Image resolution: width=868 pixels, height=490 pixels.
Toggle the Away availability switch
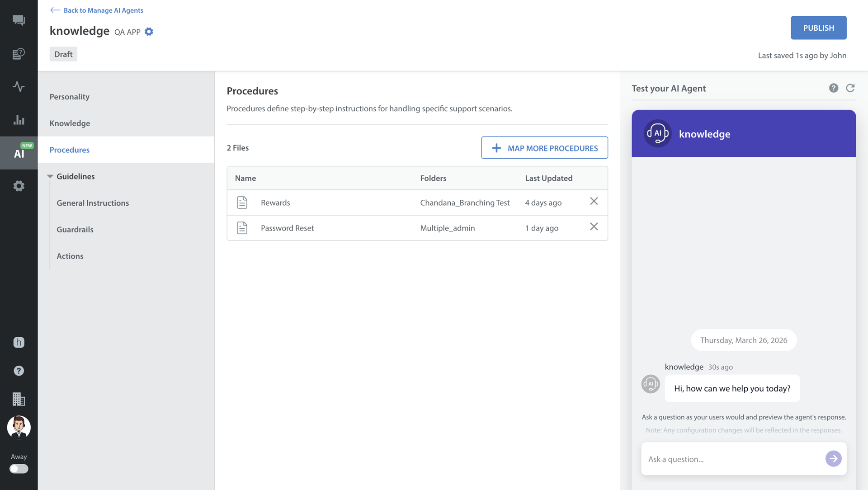(x=19, y=469)
